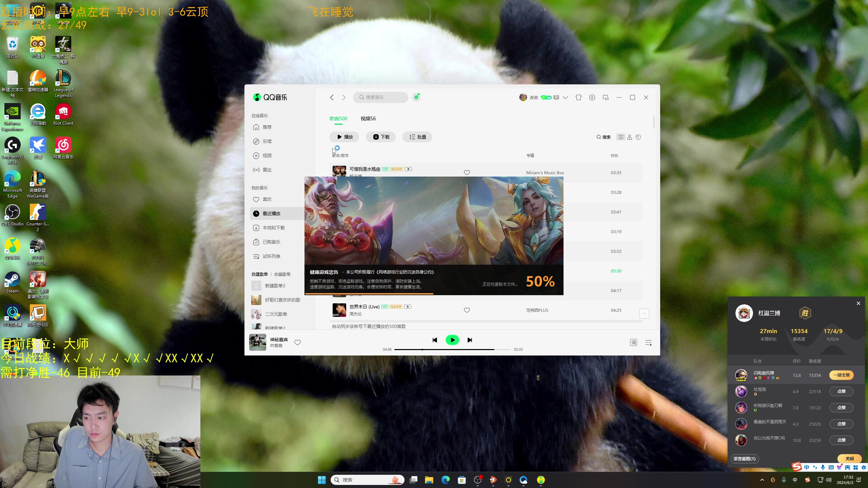Click the 播放 play-all button
Image resolution: width=868 pixels, height=488 pixels.
[x=344, y=137]
